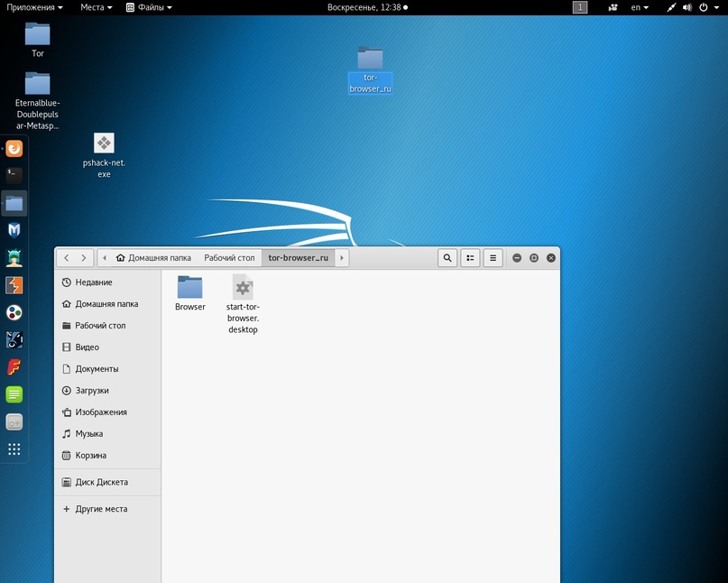The width and height of the screenshot is (728, 583).
Task: Open Домашняя папка in sidebar
Action: [107, 304]
